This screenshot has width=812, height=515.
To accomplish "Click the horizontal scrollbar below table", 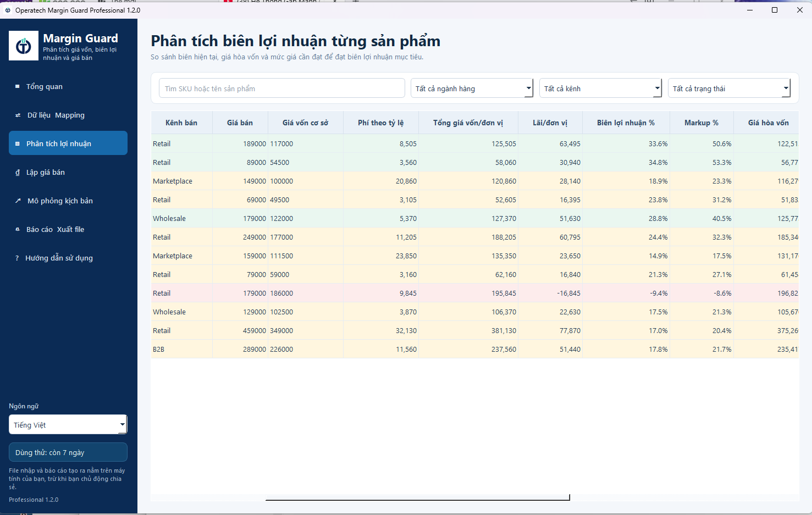I will coord(417,498).
